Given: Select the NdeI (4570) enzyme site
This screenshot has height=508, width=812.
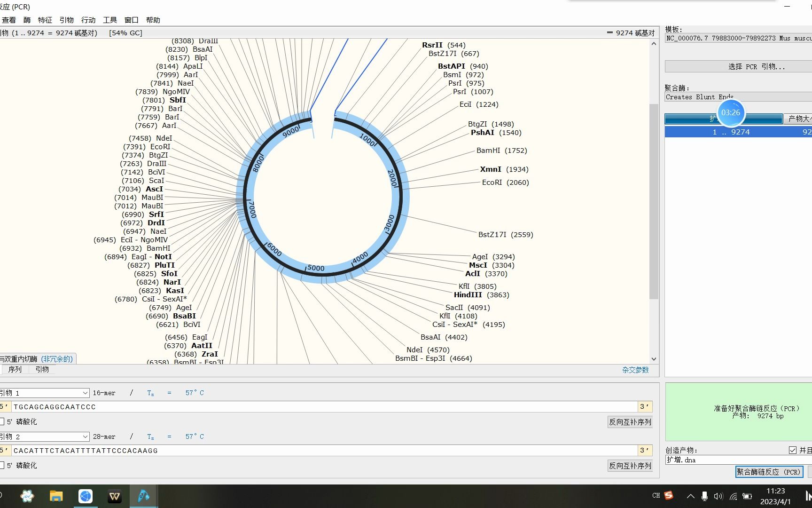Looking at the screenshot, I should pos(428,350).
